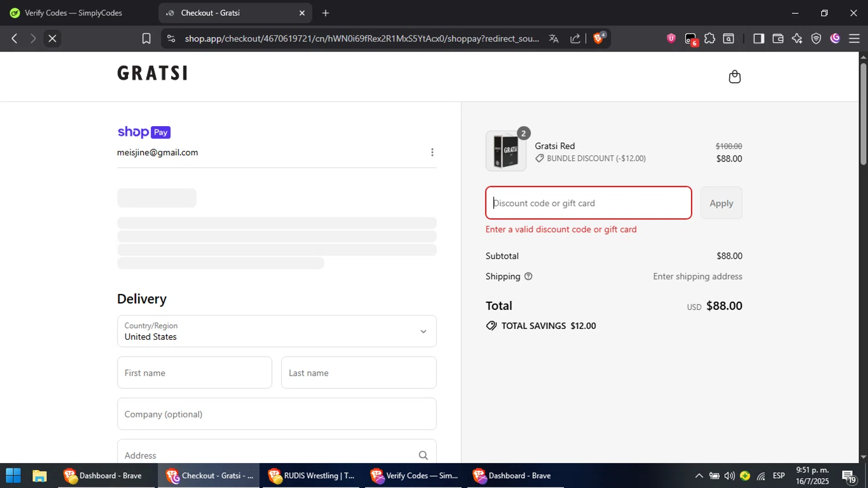Click the browser back arrow
This screenshot has width=868, height=488.
pos(14,38)
